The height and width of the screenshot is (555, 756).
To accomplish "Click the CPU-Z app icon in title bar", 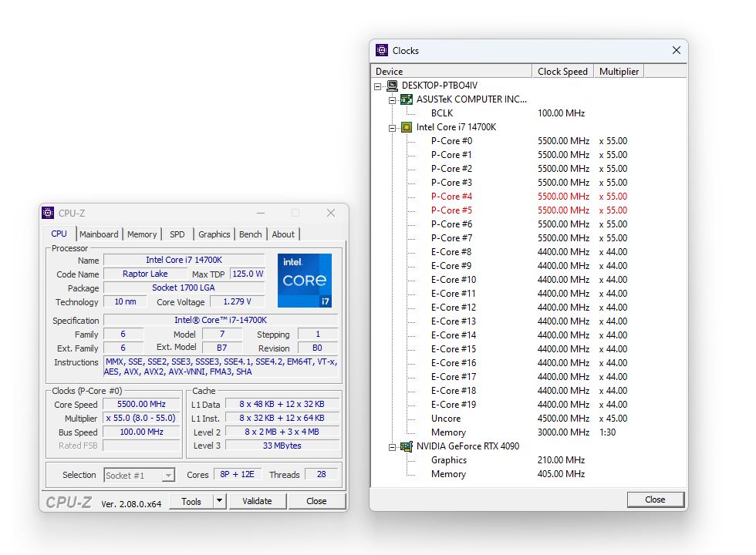I will (48, 213).
